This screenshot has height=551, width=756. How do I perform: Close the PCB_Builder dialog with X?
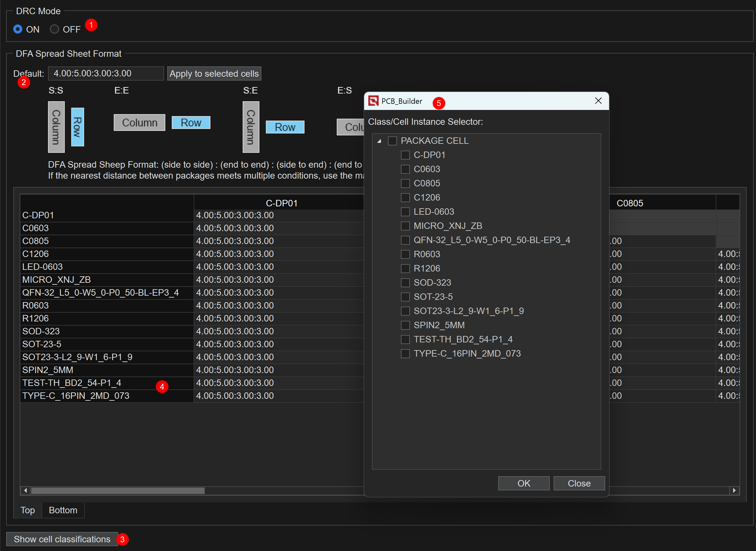point(598,101)
